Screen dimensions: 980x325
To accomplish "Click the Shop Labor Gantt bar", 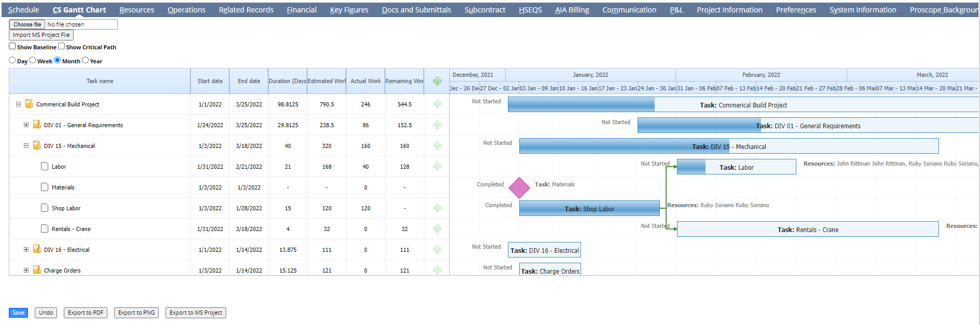I will pyautogui.click(x=589, y=208).
